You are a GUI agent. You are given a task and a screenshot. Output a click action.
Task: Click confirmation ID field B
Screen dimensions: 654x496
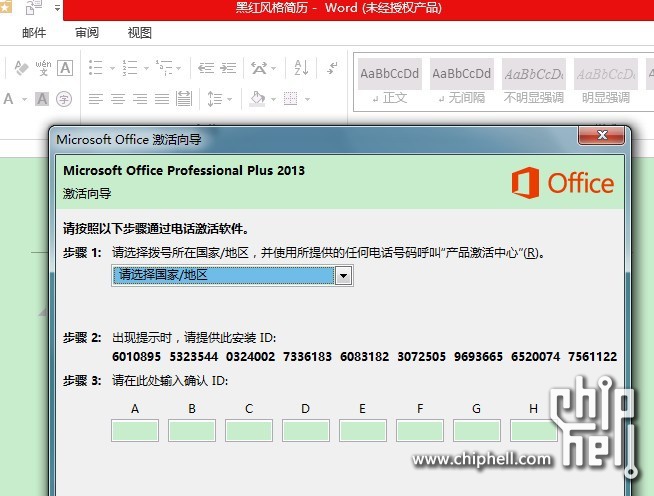[x=192, y=431]
